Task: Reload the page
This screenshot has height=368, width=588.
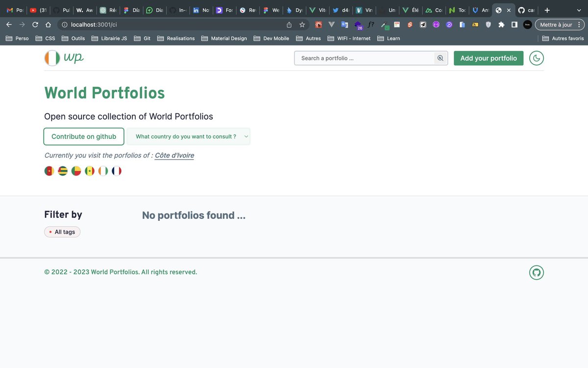Action: tap(35, 25)
